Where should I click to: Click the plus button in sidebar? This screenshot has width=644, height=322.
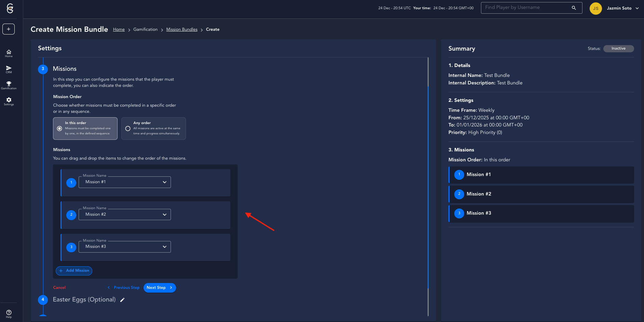pyautogui.click(x=9, y=29)
